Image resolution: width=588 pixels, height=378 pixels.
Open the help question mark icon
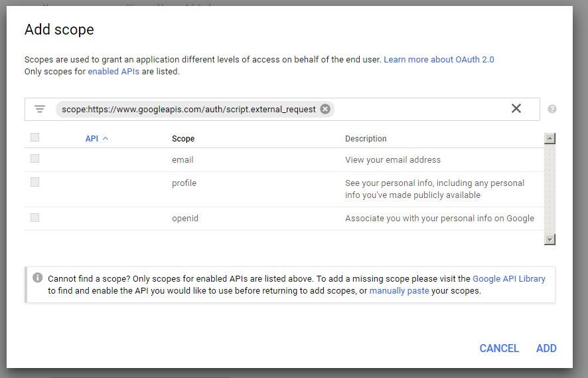pos(552,109)
